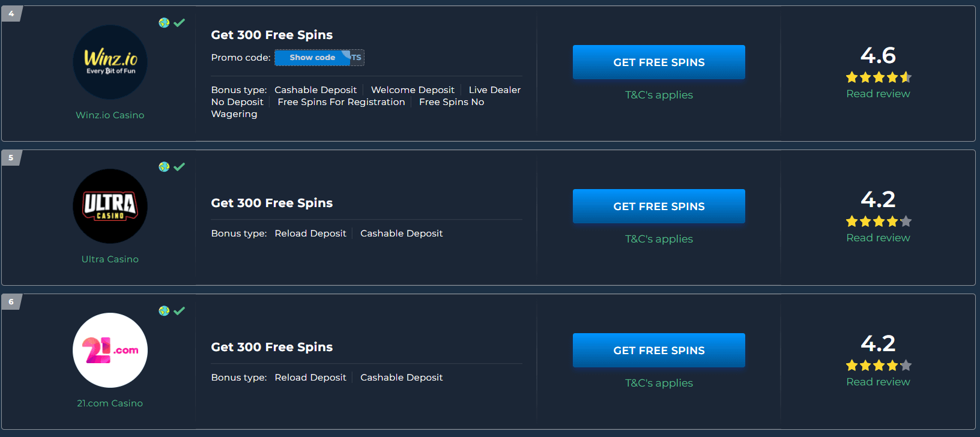Get free spins at 21.com Casino

(x=659, y=351)
